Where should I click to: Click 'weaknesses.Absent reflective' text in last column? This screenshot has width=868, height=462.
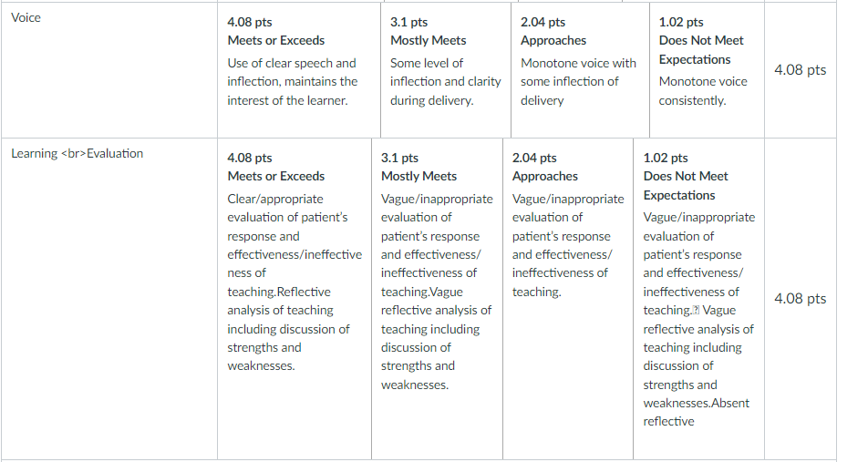tap(696, 412)
